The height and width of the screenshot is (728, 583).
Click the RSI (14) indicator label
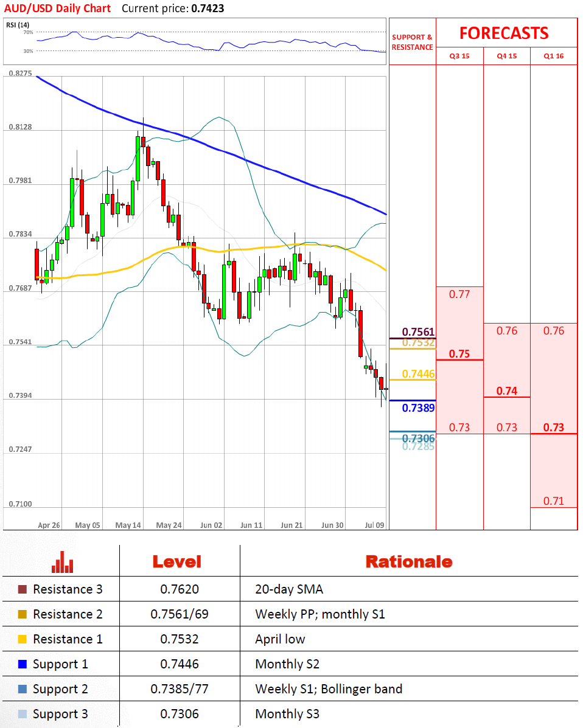pos(18,25)
